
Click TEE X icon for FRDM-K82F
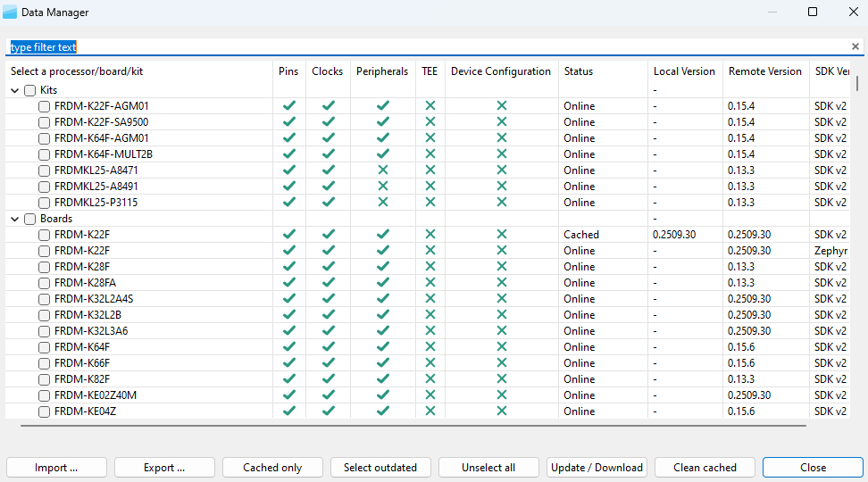430,379
